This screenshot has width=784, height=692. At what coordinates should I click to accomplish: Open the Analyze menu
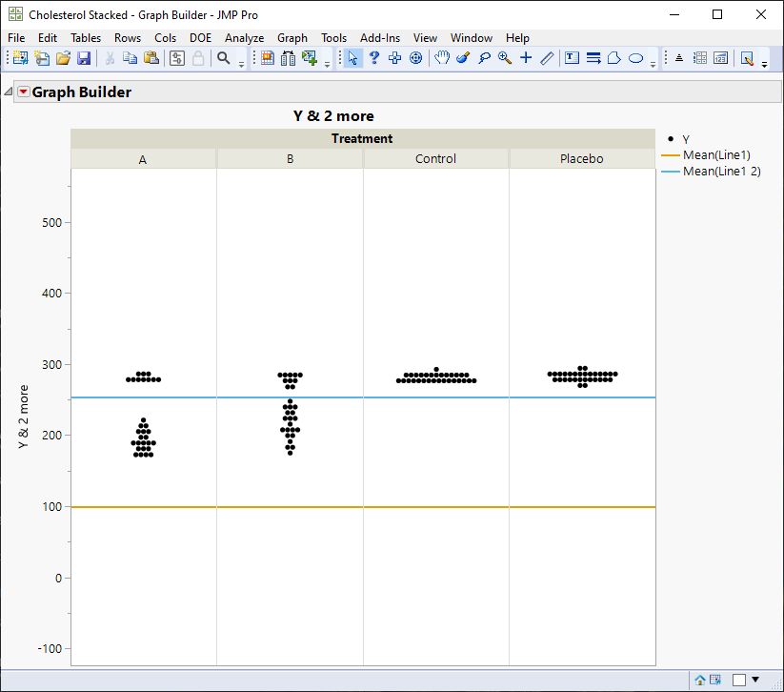pyautogui.click(x=244, y=38)
